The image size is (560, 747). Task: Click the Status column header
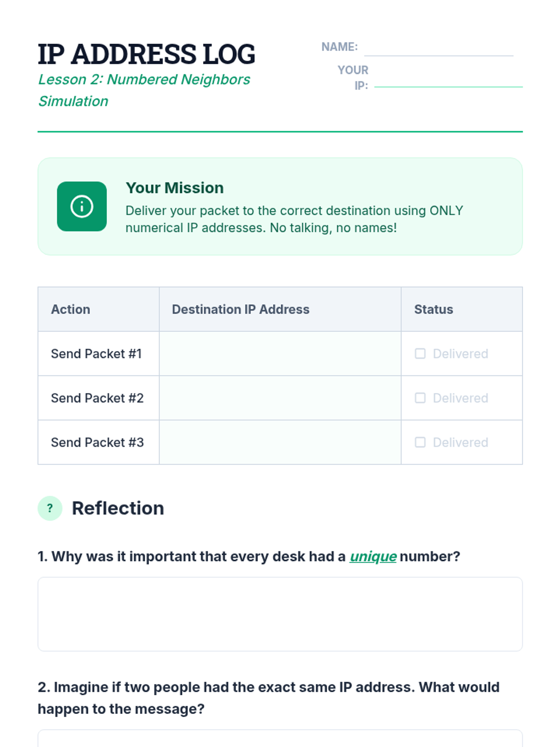click(x=434, y=309)
